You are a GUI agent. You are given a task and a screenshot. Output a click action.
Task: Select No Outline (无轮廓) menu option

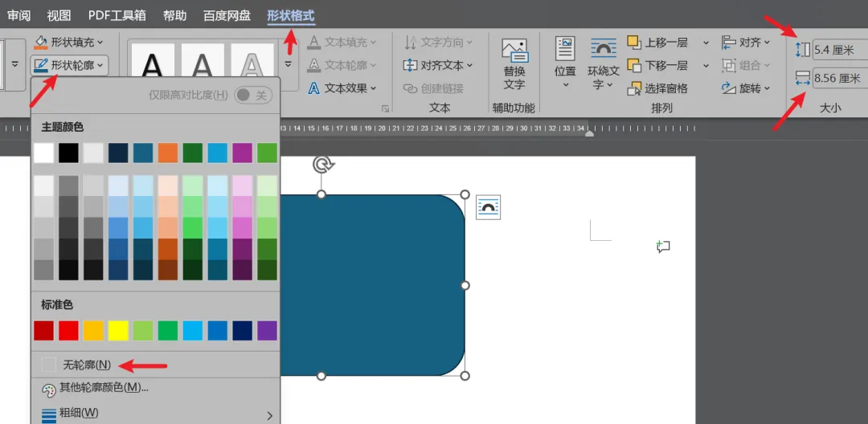(x=87, y=365)
